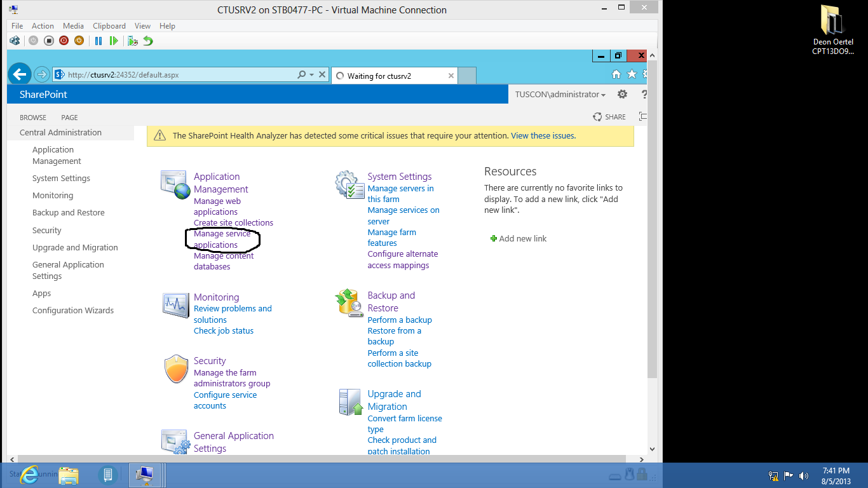Screen dimensions: 868x488
Task: Click the orange Save state icon
Action: coord(79,41)
